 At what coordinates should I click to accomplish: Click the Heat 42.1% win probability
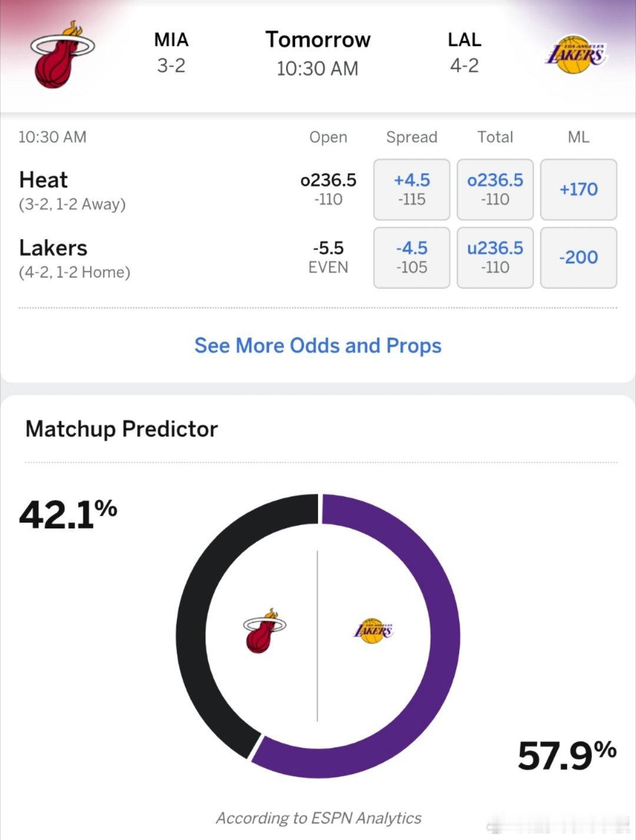(x=68, y=514)
